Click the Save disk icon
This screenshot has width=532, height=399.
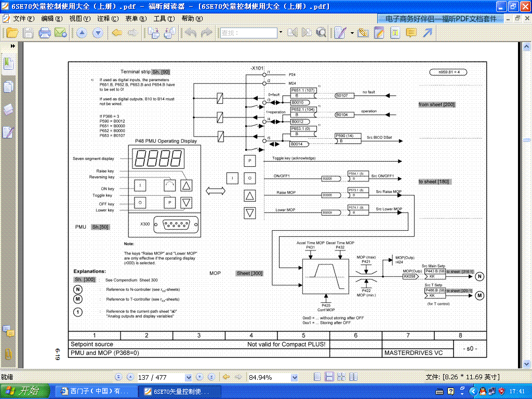[28, 33]
